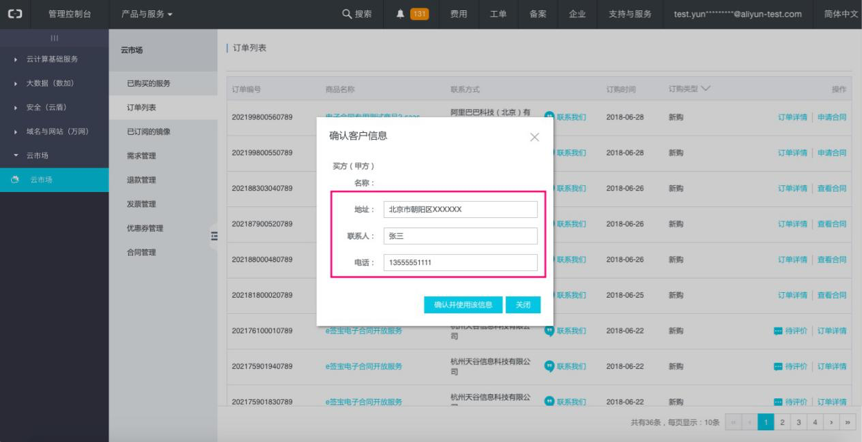Viewport: 862px width, 442px height.
Task: Click the 关闭 button in dialog
Action: tap(523, 305)
